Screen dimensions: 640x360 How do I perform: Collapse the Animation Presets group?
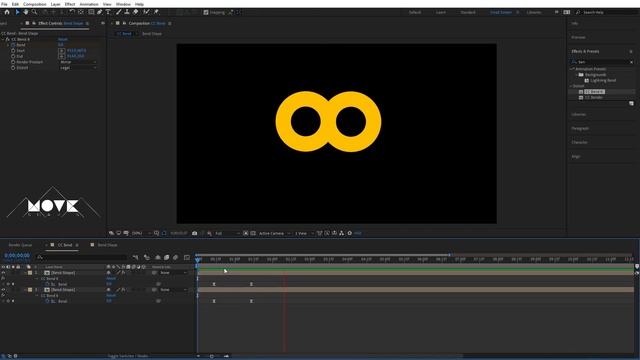[572, 69]
